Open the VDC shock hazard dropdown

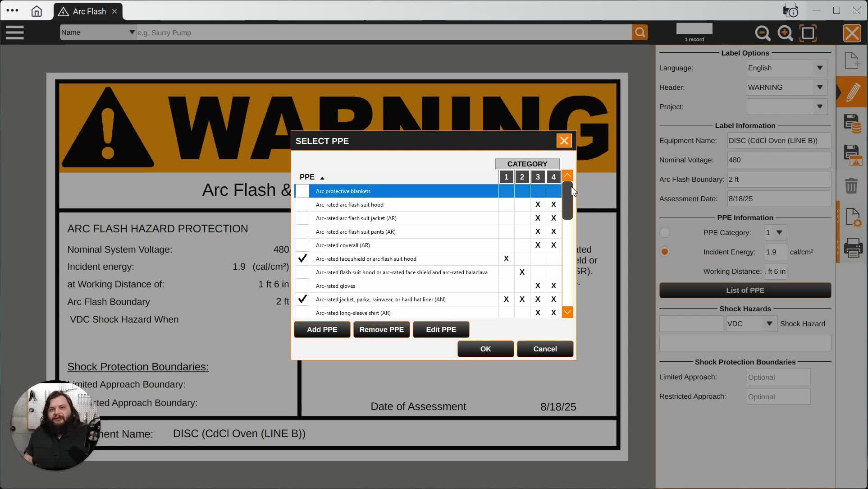coord(751,324)
